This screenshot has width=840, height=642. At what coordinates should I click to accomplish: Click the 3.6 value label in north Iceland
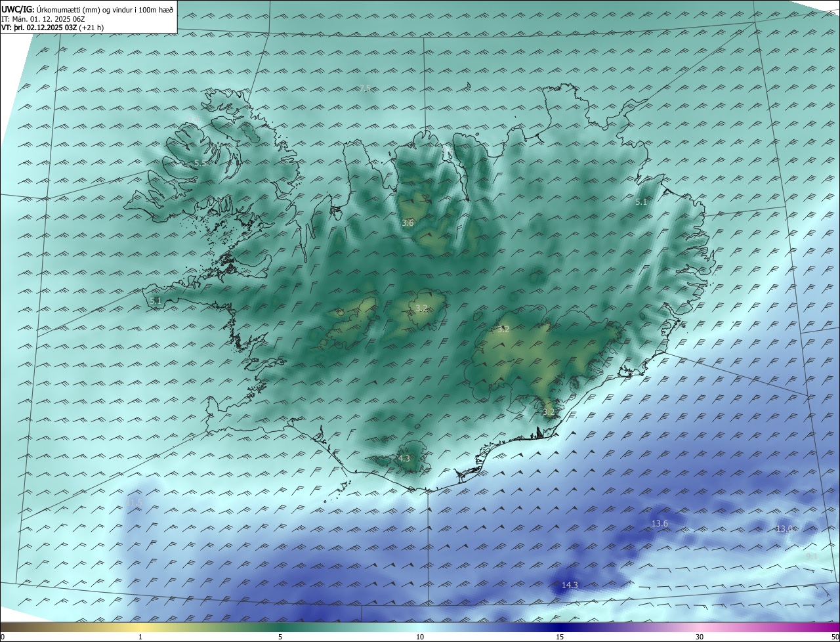[408, 223]
